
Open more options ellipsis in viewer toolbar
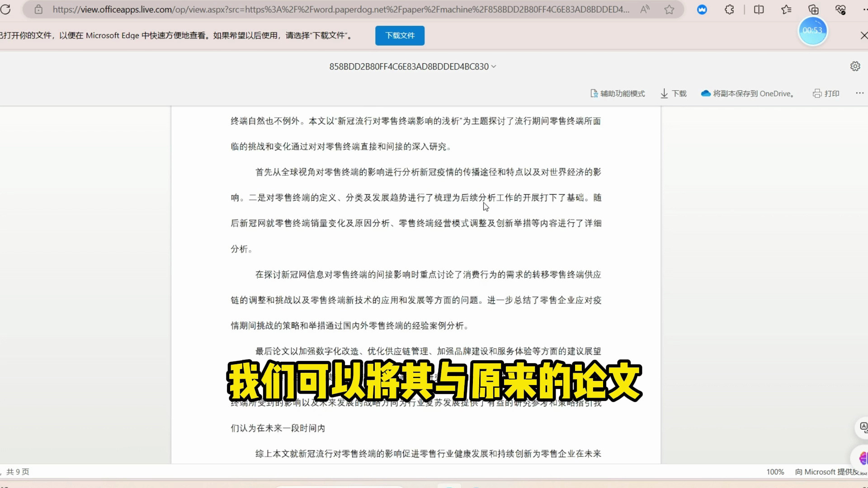(859, 93)
